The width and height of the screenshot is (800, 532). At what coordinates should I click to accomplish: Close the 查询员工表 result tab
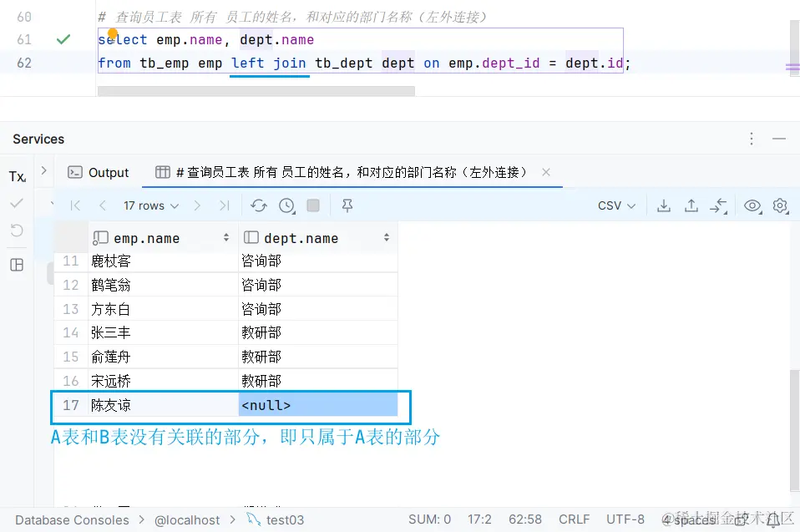546,172
